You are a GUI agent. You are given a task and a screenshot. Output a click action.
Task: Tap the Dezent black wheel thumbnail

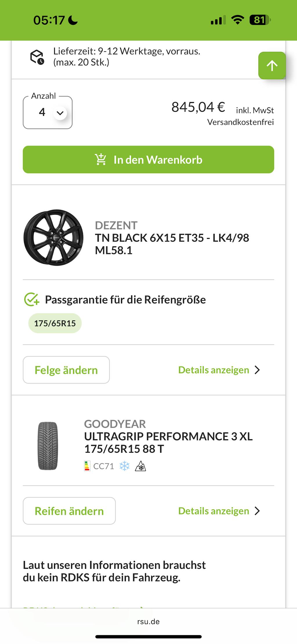pyautogui.click(x=53, y=237)
